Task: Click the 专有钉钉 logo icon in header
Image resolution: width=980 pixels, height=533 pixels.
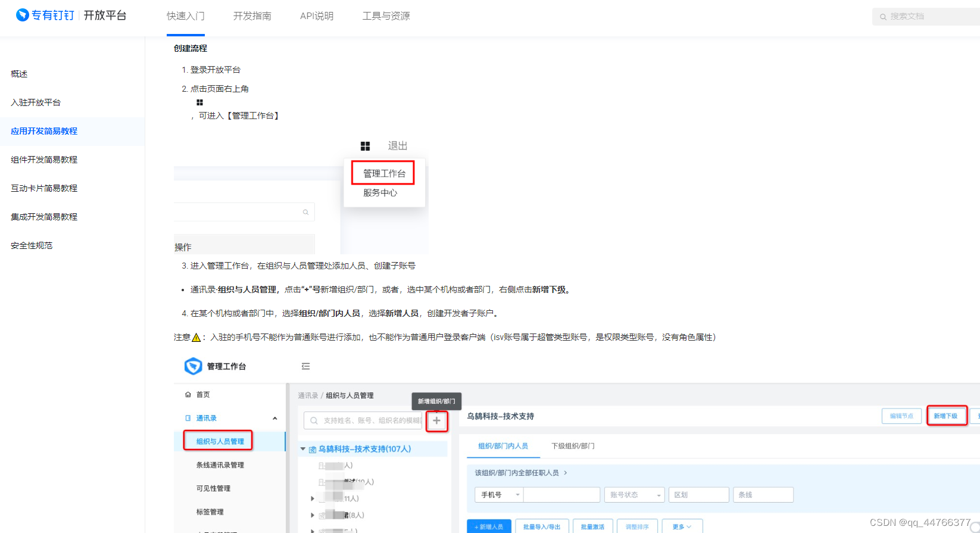Action: click(x=23, y=15)
